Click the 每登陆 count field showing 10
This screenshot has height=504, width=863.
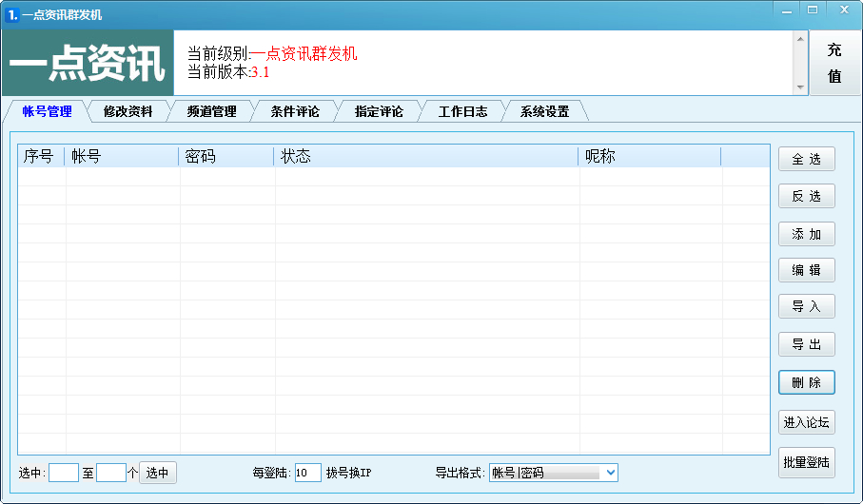click(307, 473)
